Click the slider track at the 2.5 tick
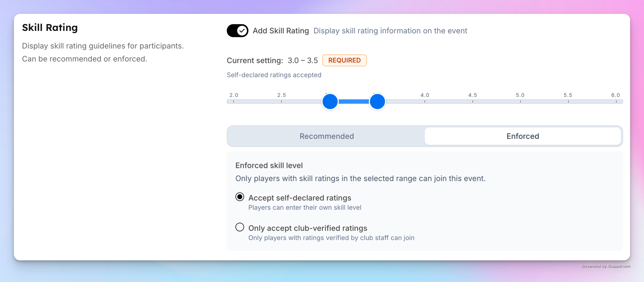The width and height of the screenshot is (644, 282). (281, 102)
